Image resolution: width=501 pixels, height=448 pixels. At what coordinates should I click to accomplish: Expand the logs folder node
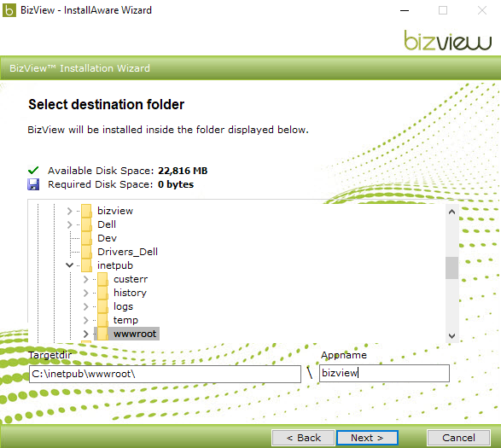coord(85,306)
